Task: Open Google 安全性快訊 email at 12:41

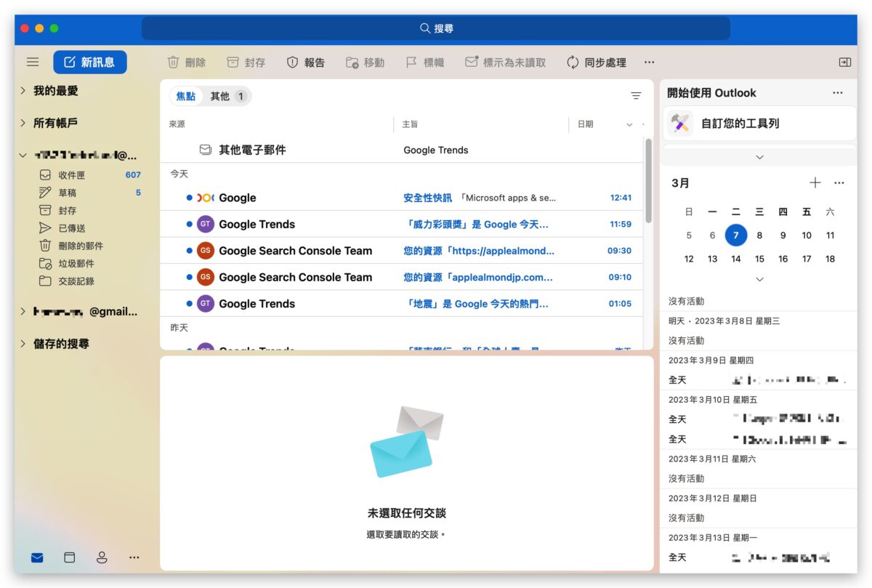Action: pos(402,198)
